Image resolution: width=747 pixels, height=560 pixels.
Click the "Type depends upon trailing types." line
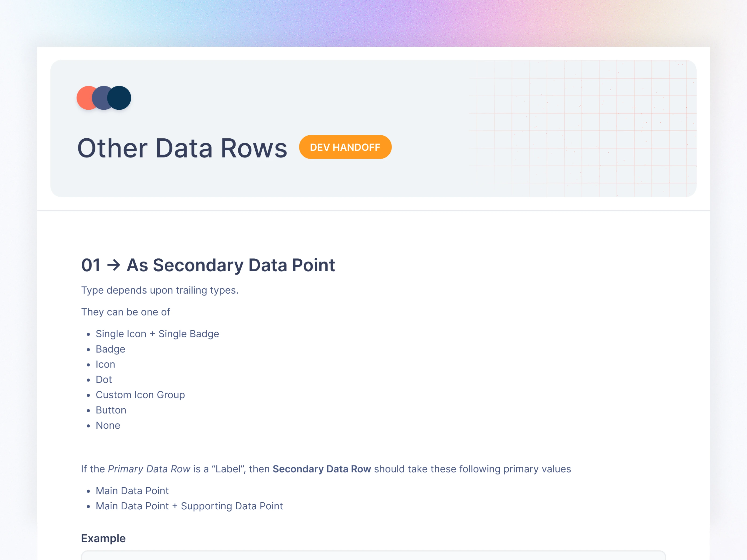click(160, 290)
